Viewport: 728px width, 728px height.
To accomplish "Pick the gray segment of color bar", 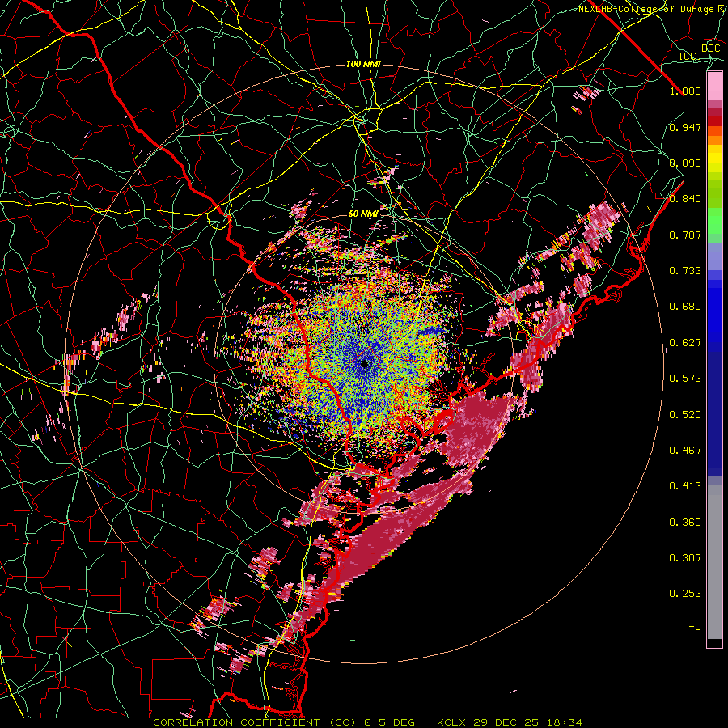I will pyautogui.click(x=714, y=562).
